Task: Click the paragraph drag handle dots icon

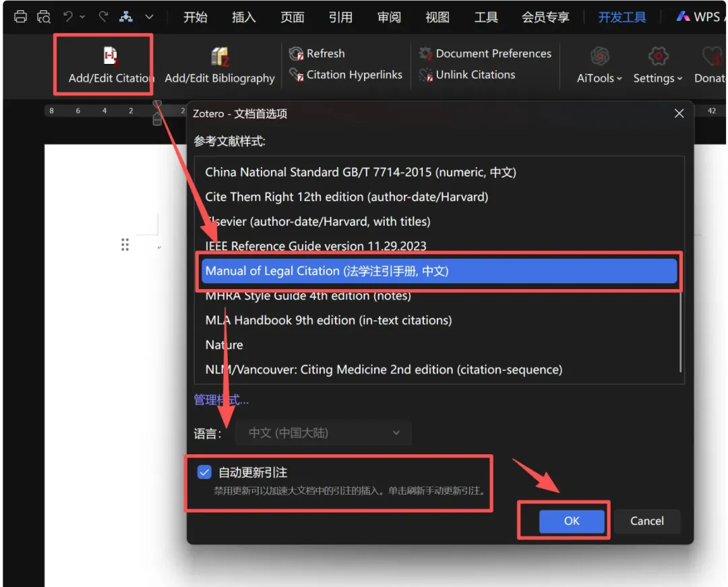Action: point(125,245)
